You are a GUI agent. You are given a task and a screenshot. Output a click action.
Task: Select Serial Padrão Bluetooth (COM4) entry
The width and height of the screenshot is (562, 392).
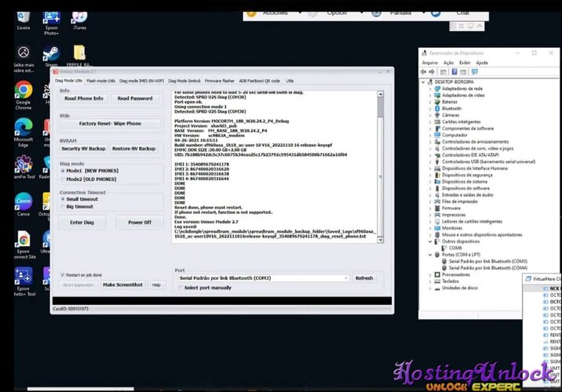[487, 268]
